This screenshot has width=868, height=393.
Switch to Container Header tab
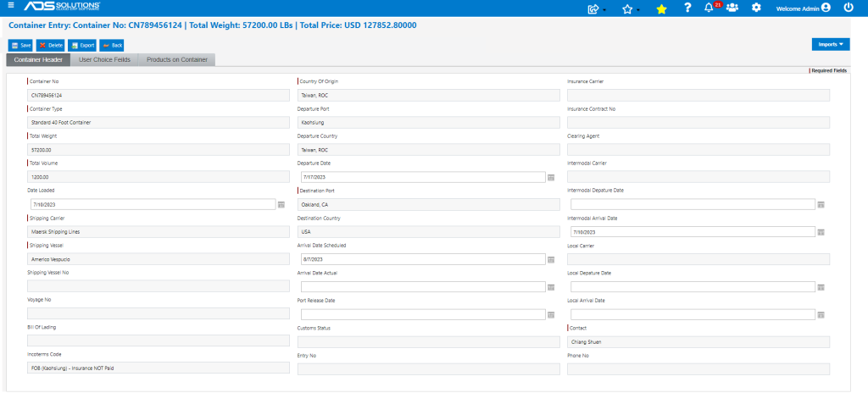[38, 60]
